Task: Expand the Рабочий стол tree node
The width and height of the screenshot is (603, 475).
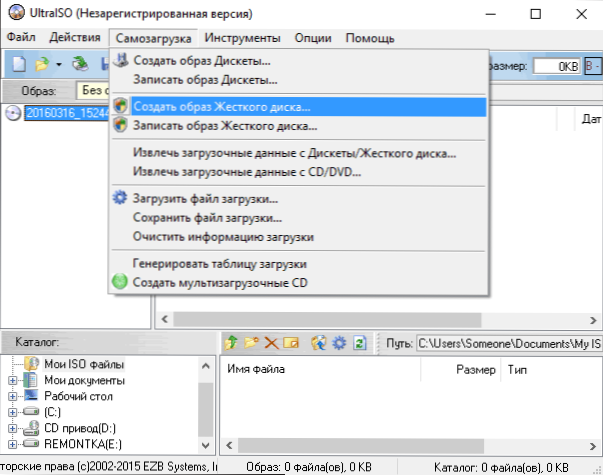Action: (12, 396)
